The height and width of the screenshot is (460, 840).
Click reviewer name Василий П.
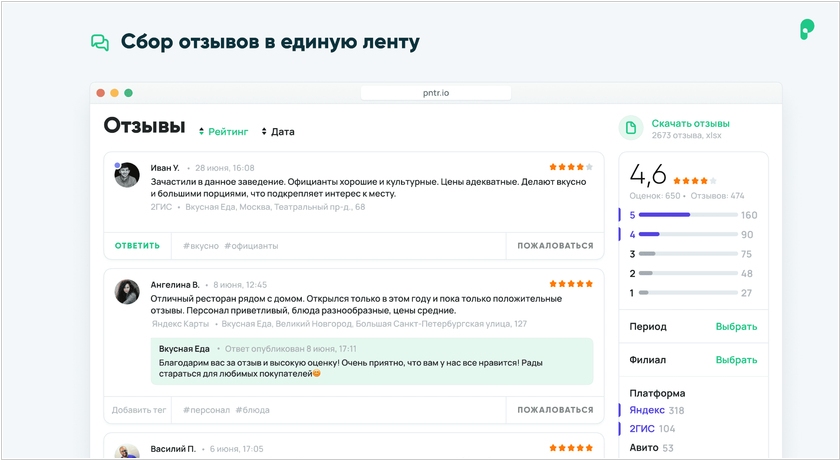pos(173,449)
